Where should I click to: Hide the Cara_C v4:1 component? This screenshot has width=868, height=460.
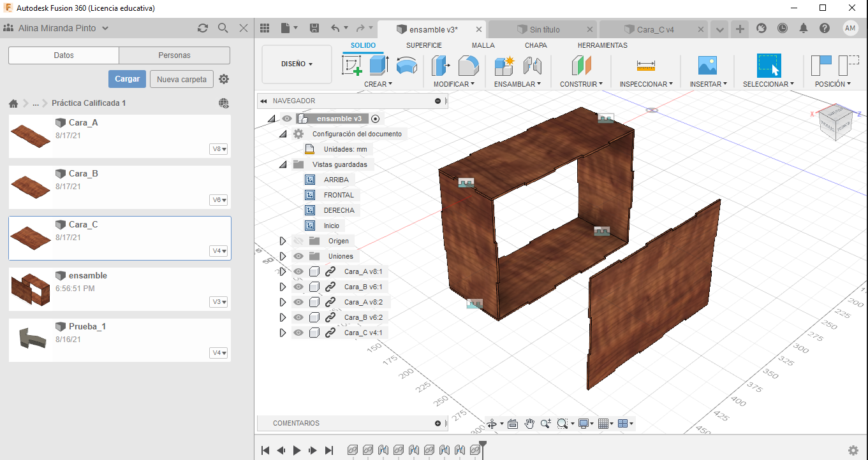tap(298, 333)
